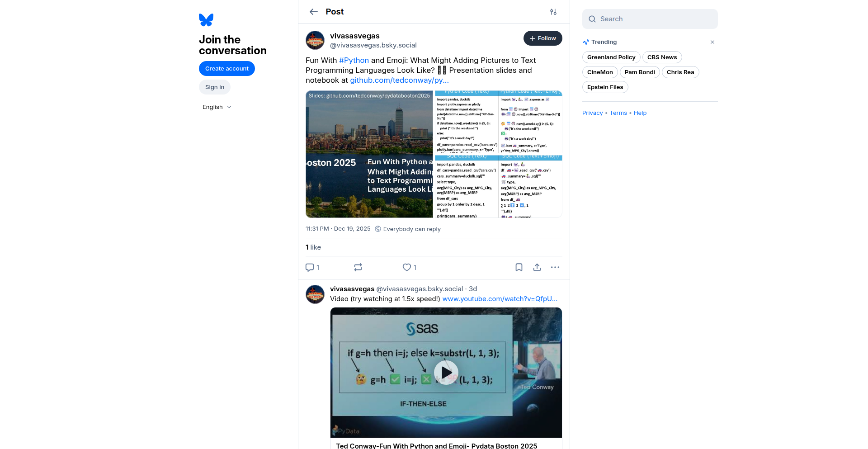Image resolution: width=868 pixels, height=449 pixels.
Task: Select the CineMon trending topic
Action: [600, 72]
